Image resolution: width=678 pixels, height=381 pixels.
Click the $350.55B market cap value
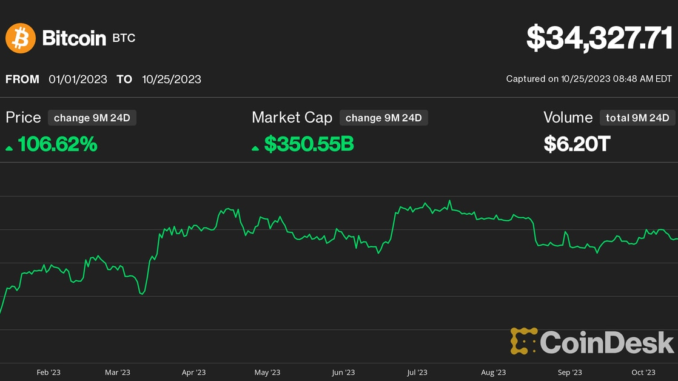[x=309, y=144]
